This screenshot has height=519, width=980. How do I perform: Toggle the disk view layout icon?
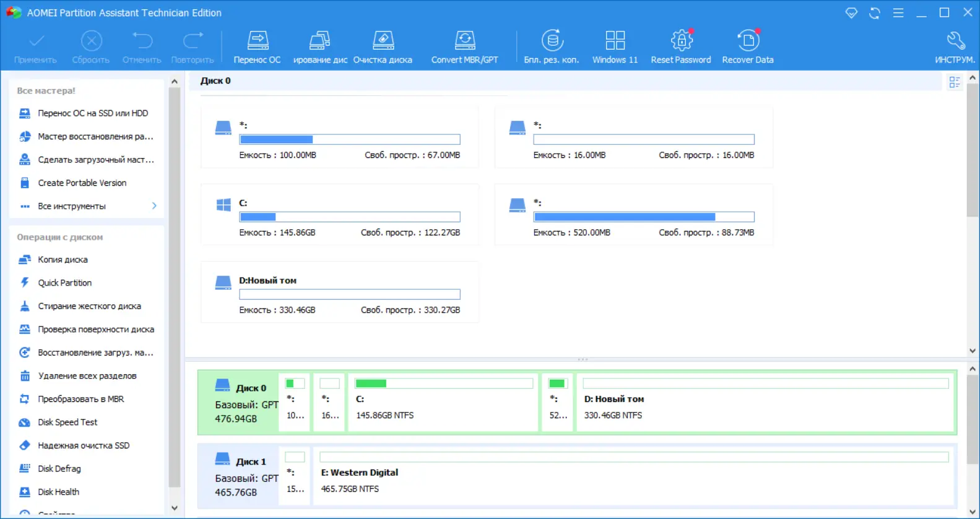955,82
